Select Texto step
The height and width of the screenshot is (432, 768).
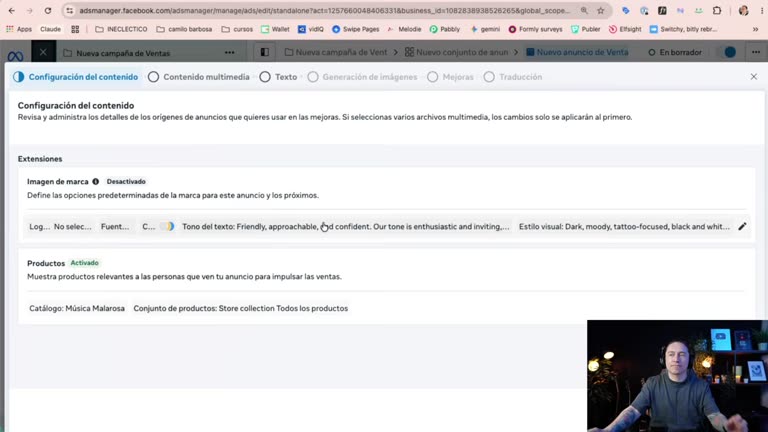point(278,77)
